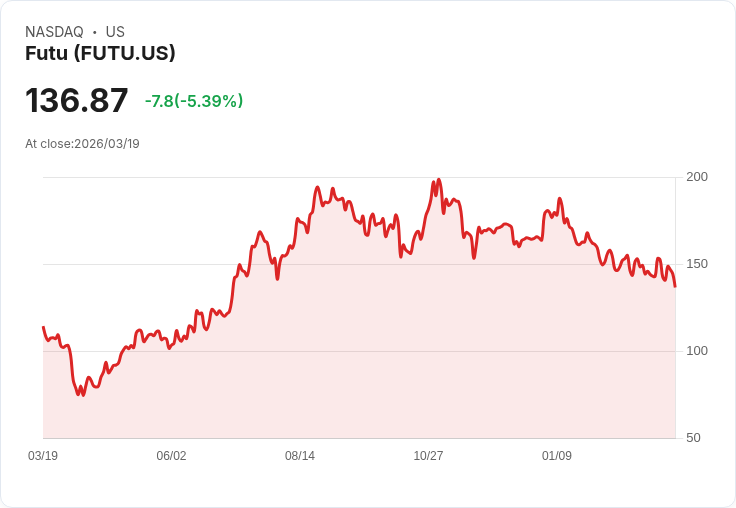Click the 136.87 current price
The width and height of the screenshot is (736, 508).
pos(77,101)
